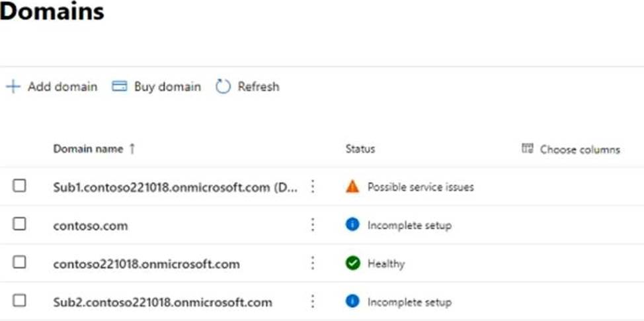Click the Refresh circular arrow icon

pyautogui.click(x=223, y=87)
